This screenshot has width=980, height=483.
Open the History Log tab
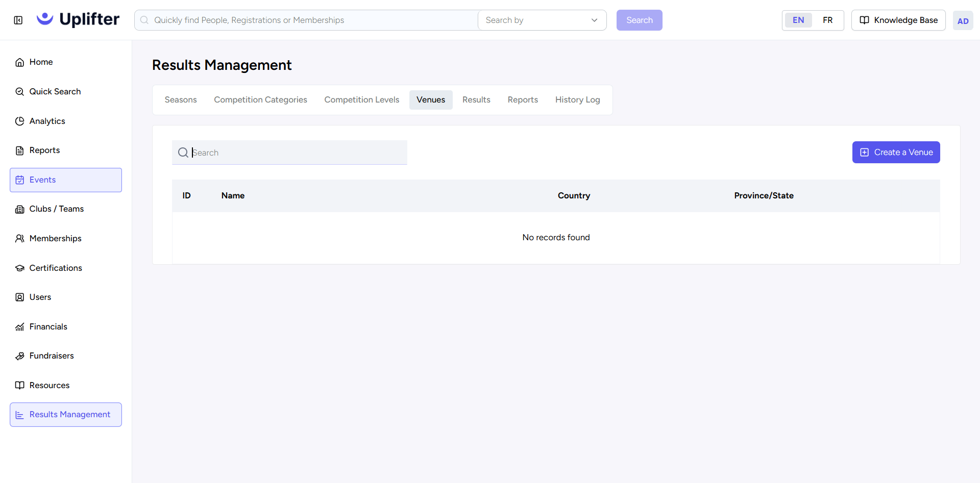click(577, 100)
